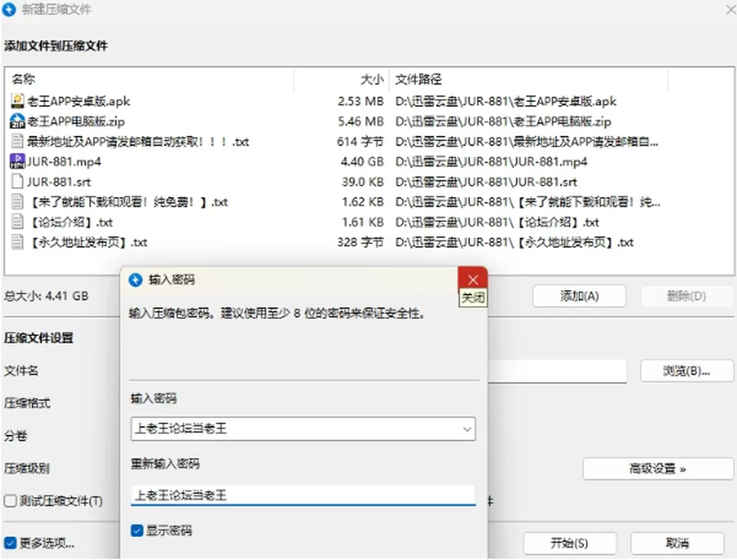Click the path ending in JUR-881.srt

click(x=485, y=182)
